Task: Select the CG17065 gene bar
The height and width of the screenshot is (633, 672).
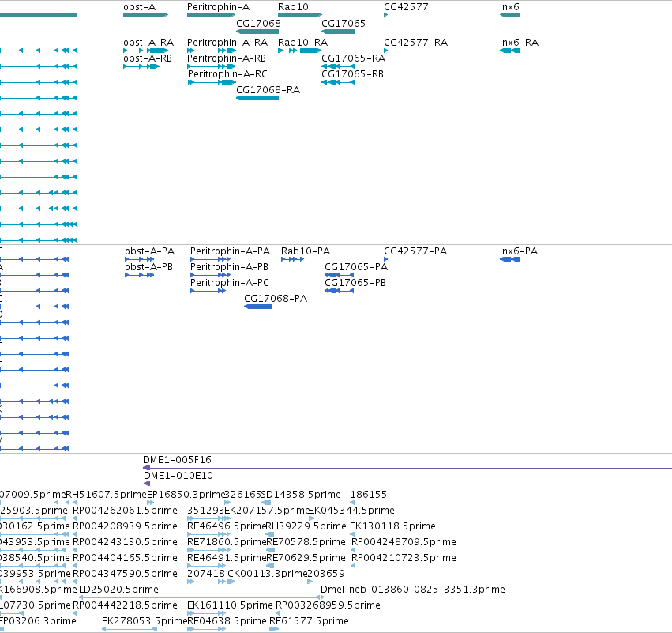Action: [338, 32]
